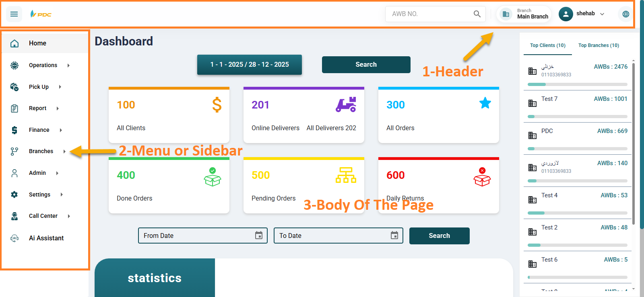
Task: Click the Ai Assistant sidebar icon
Action: [x=14, y=238]
